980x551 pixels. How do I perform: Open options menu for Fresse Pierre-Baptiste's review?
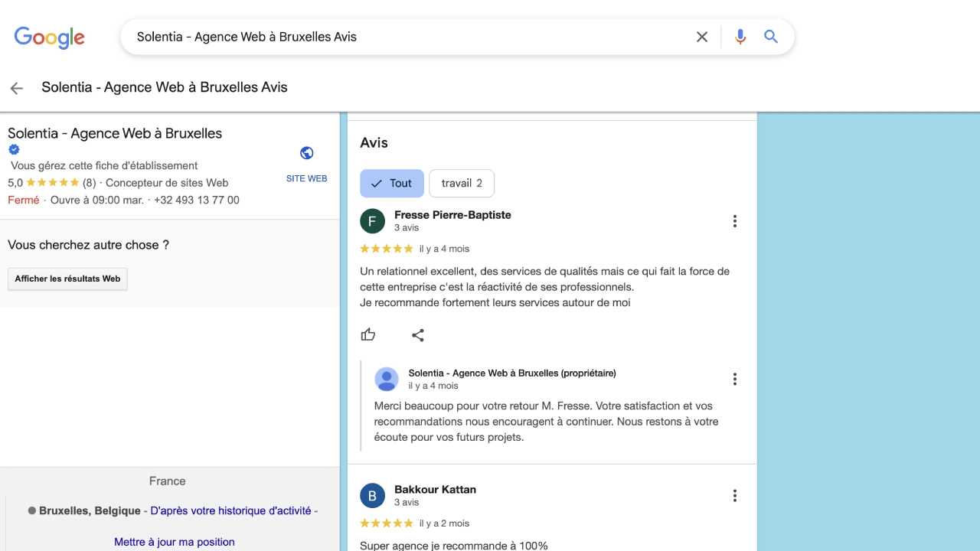click(x=735, y=221)
